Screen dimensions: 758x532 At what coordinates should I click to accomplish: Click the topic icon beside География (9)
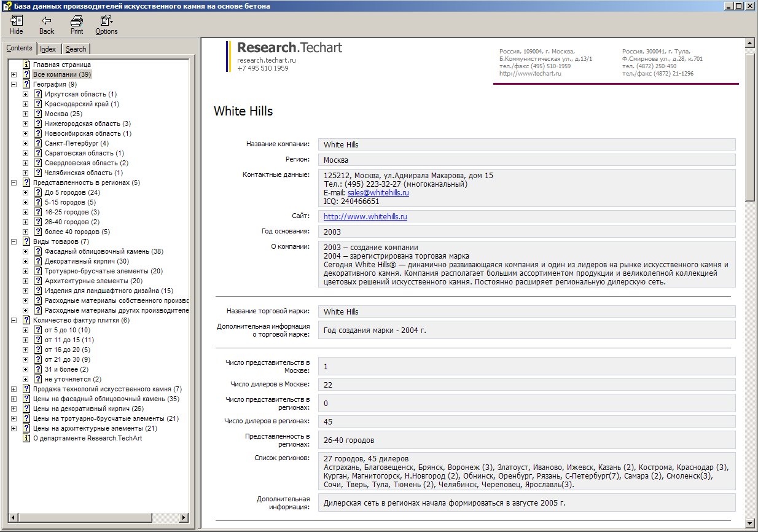pos(26,84)
